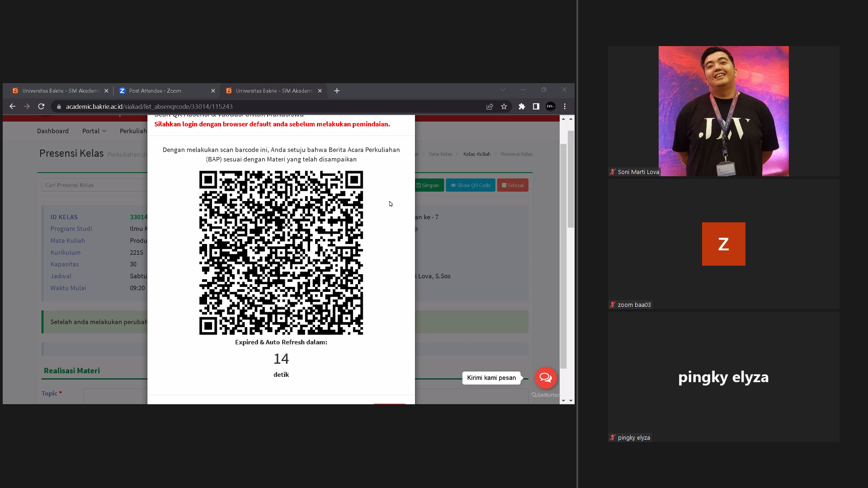Click zoom baa03 muted mic icon
This screenshot has height=488, width=868.
click(x=613, y=305)
